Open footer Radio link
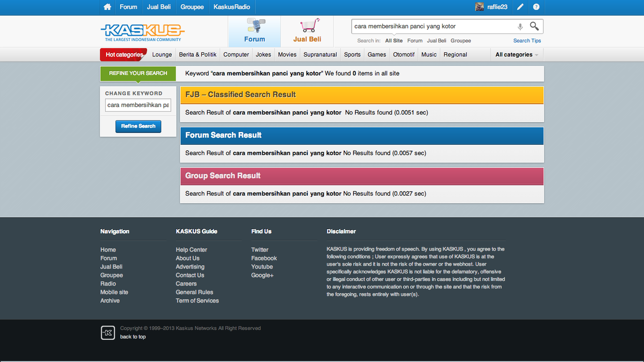The height and width of the screenshot is (362, 644). pos(108,284)
